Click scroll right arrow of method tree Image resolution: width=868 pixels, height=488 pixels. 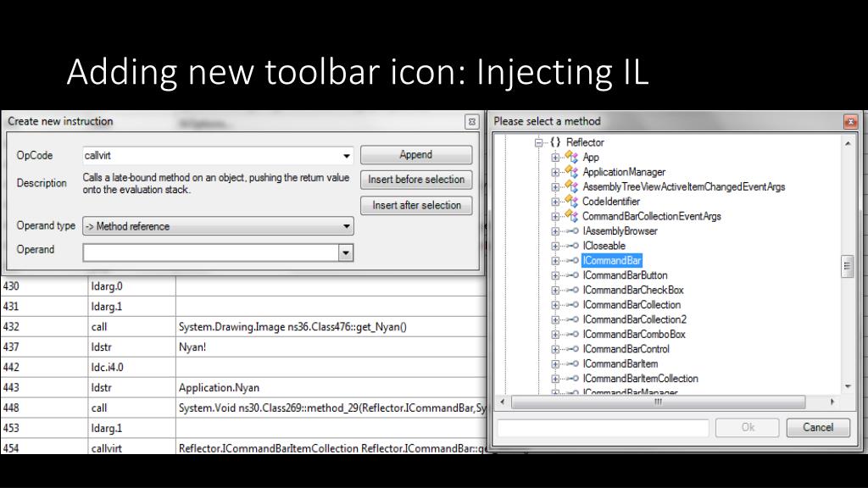[832, 402]
